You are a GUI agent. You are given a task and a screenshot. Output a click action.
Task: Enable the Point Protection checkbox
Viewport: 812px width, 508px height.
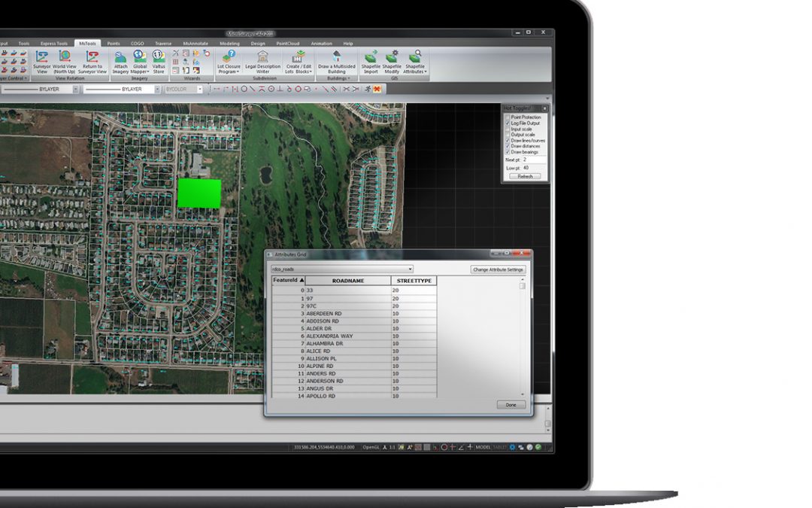click(507, 117)
